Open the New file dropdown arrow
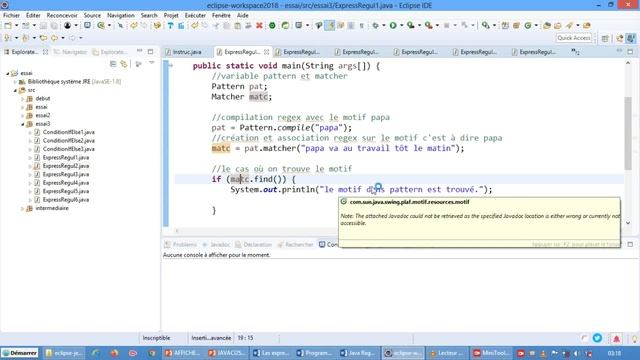This screenshot has width=640, height=360. pos(16,25)
